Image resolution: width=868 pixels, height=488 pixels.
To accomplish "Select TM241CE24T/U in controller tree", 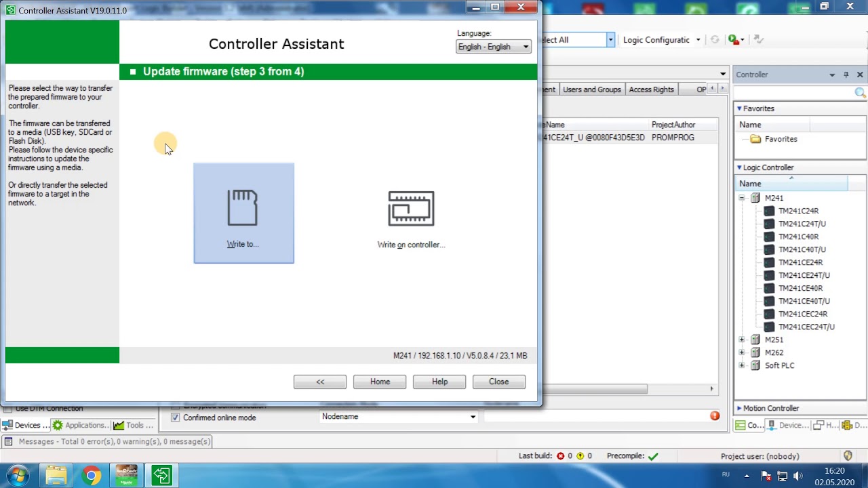I will (804, 275).
